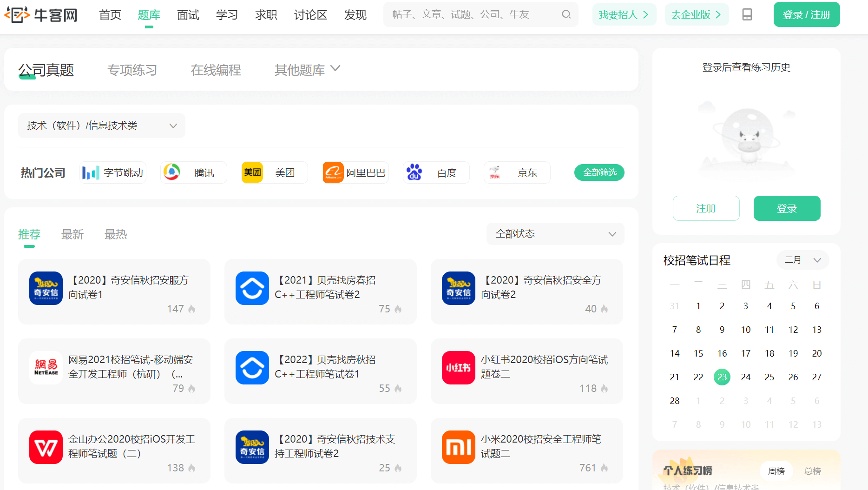868x490 pixels.
Task: Click flame icon next to 147
Action: point(192,309)
